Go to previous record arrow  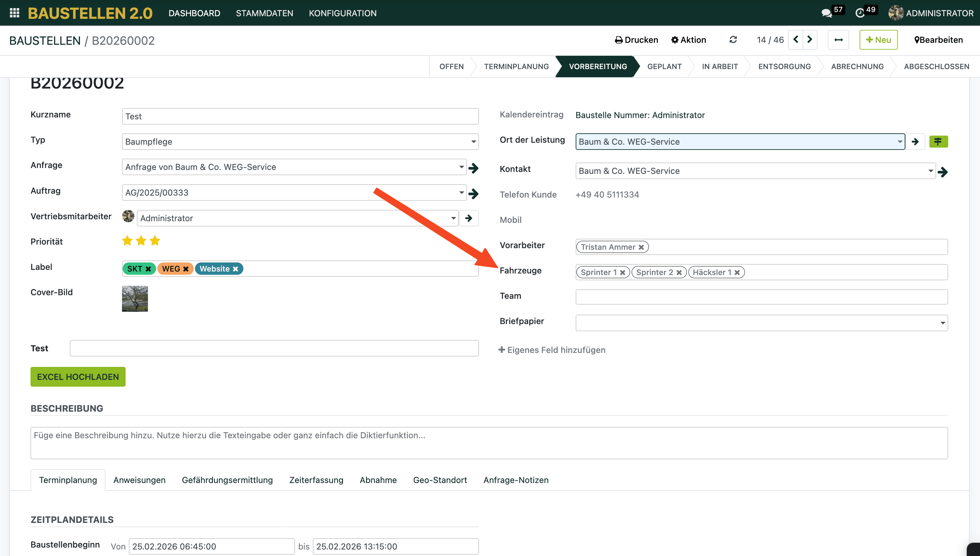pos(796,40)
